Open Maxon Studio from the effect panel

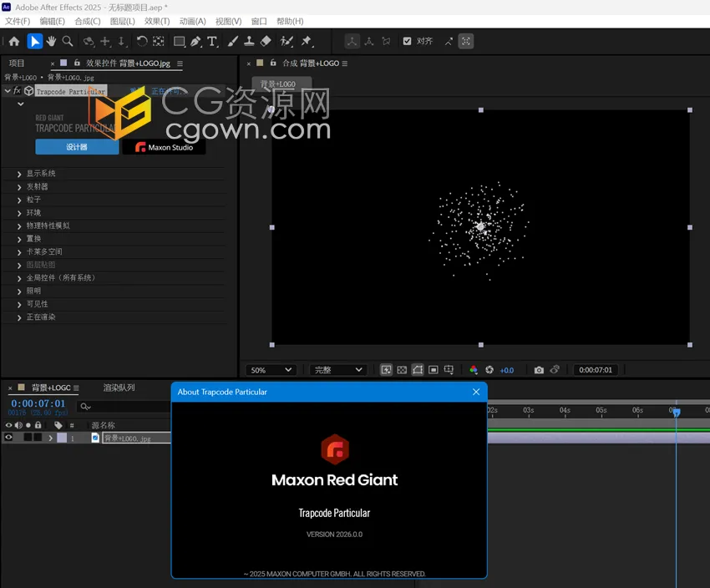click(164, 148)
